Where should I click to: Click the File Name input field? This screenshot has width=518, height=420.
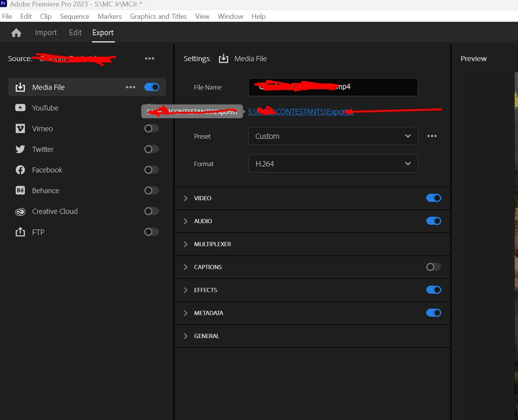point(333,87)
